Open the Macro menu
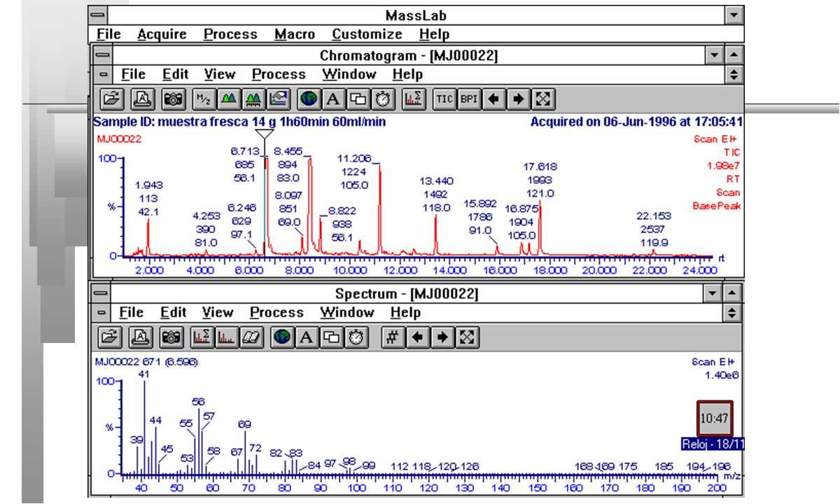840x504 pixels. (295, 34)
